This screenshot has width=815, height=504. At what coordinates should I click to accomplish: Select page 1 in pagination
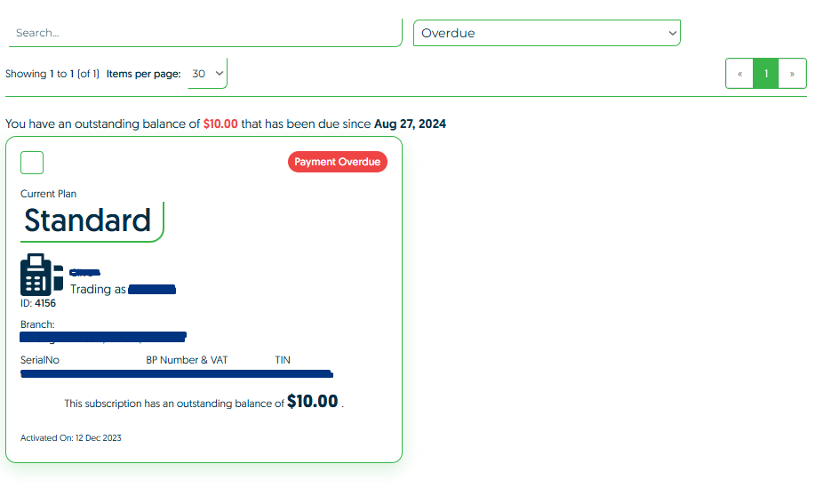tap(766, 74)
